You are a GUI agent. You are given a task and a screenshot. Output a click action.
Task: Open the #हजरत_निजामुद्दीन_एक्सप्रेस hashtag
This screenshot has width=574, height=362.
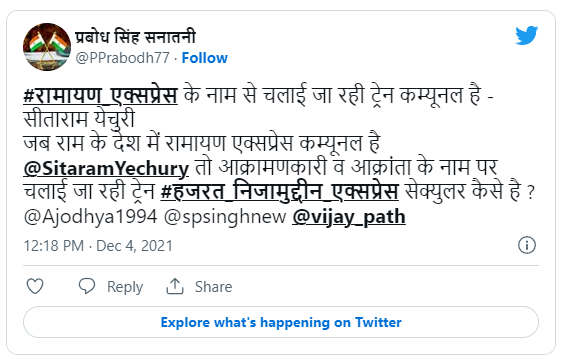[x=279, y=192]
